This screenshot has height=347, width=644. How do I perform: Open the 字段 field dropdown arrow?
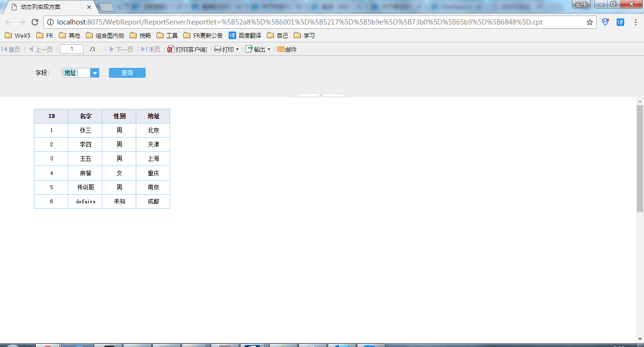tap(95, 73)
